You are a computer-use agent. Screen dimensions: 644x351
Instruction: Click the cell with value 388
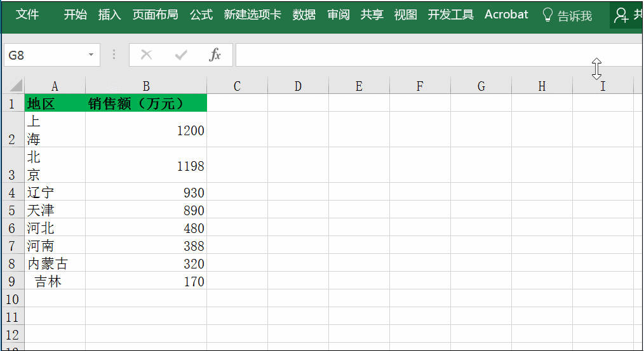click(x=146, y=245)
